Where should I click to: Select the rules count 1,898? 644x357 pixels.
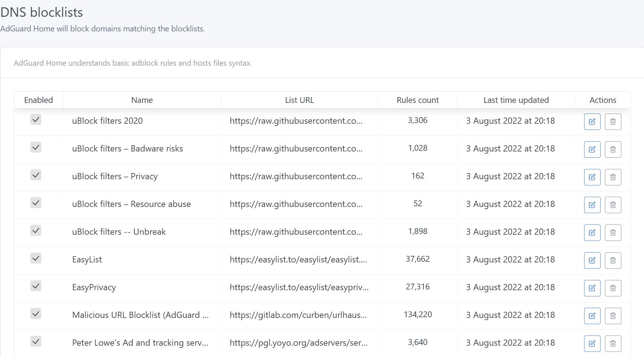pyautogui.click(x=418, y=231)
